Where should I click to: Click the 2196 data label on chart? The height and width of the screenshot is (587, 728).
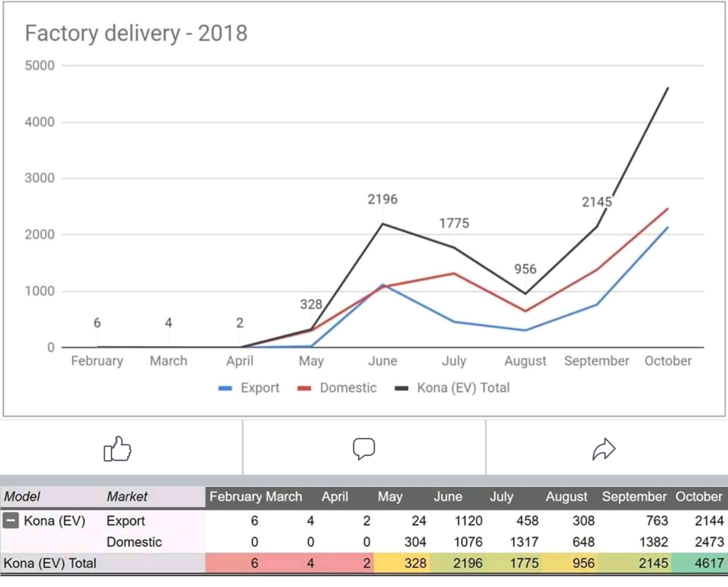(x=383, y=199)
